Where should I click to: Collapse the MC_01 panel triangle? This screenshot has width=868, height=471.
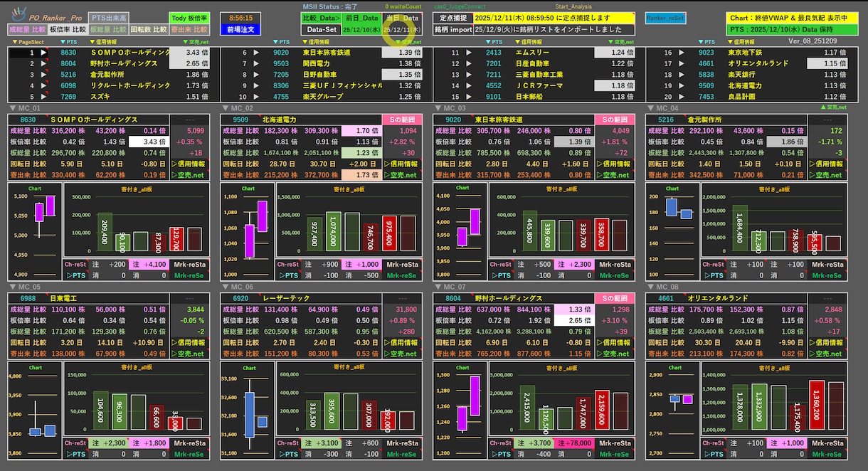tap(14, 108)
